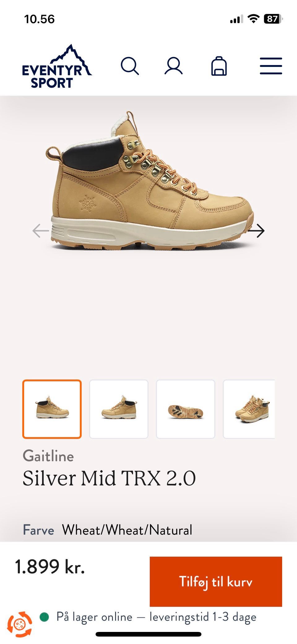The height and width of the screenshot is (644, 297).
Task: Select the sole-view thumbnail
Action: [186, 409]
